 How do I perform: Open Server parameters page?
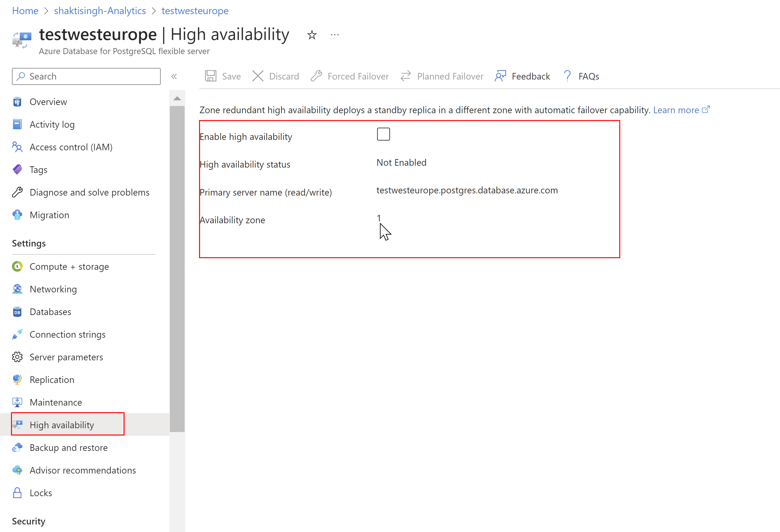[66, 357]
